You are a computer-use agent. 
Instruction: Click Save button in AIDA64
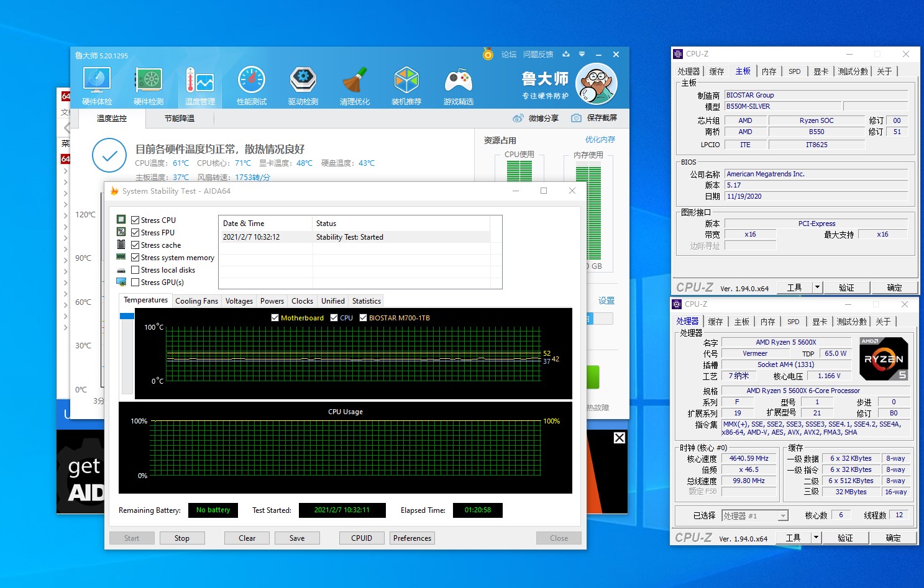[297, 538]
